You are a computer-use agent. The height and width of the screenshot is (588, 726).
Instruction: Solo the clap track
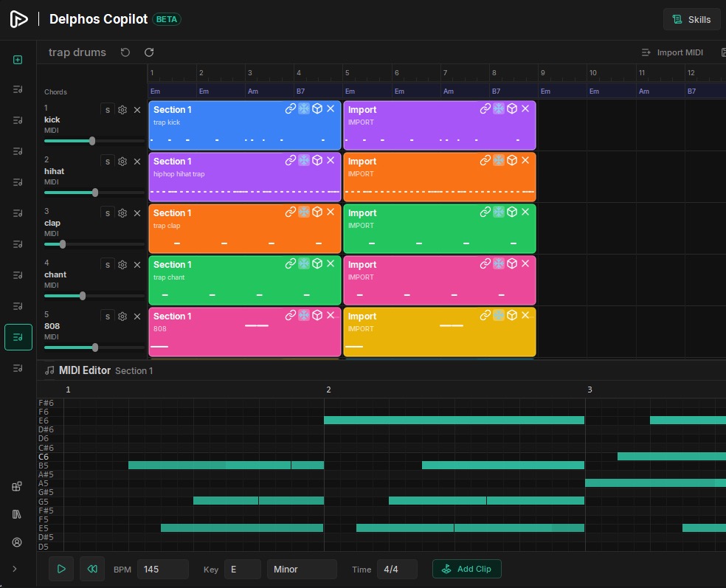pos(108,212)
